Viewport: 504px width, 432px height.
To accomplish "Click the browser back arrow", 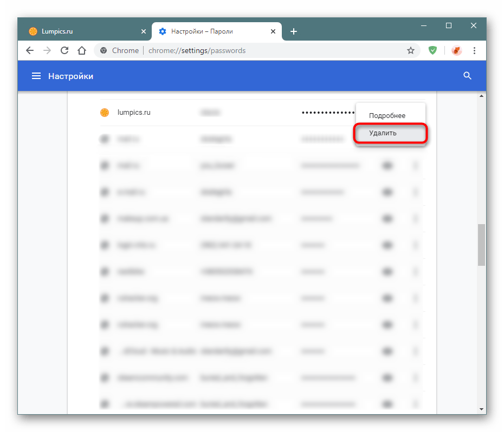I will (x=30, y=50).
